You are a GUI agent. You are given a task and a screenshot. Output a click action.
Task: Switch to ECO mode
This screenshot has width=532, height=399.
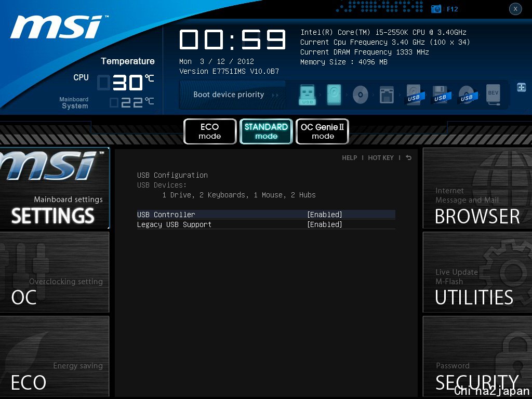click(x=210, y=131)
